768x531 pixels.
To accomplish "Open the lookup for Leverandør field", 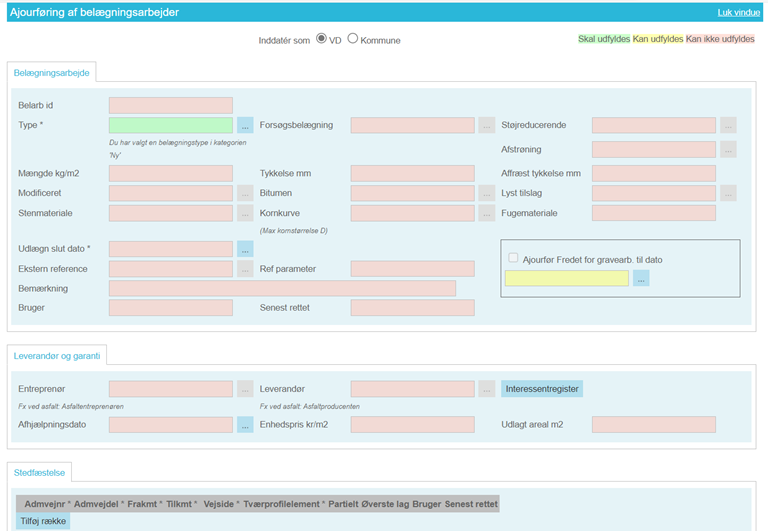I will tap(487, 389).
